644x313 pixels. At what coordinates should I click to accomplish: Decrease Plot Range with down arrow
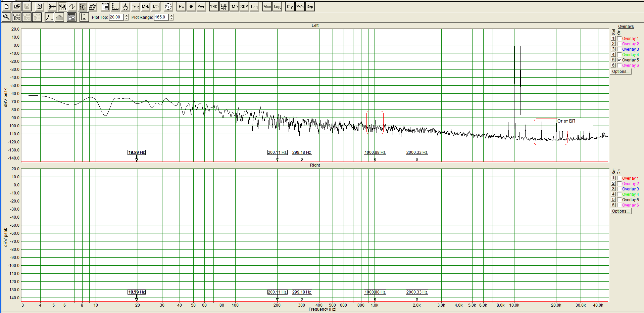171,19
